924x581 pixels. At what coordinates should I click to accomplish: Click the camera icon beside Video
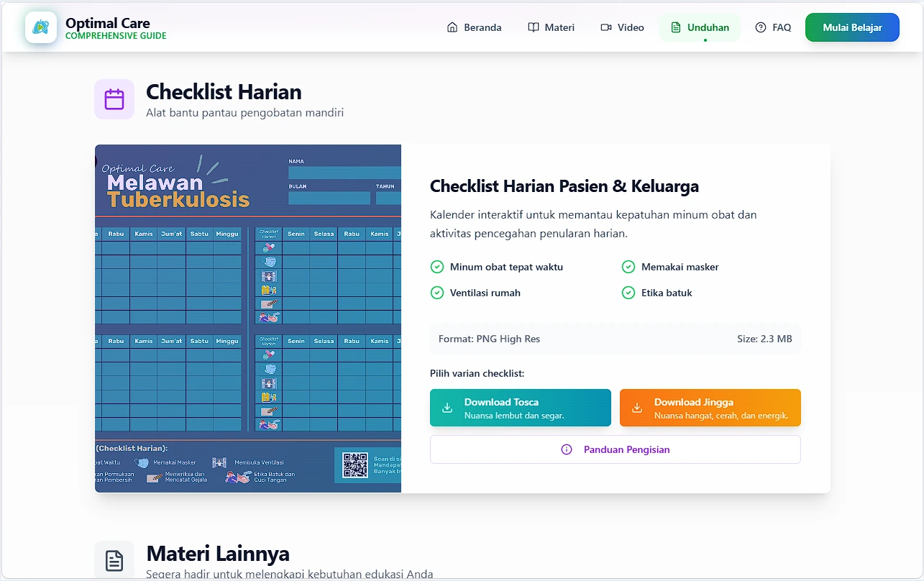pos(606,27)
